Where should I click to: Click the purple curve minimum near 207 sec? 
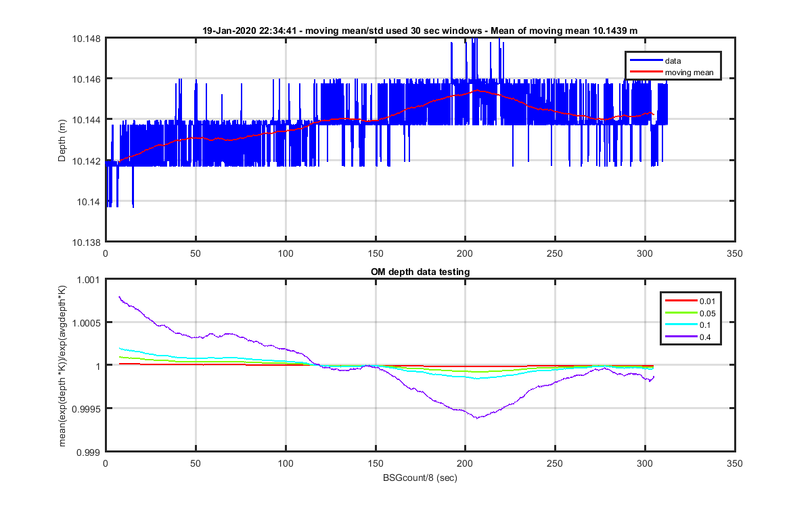(477, 418)
